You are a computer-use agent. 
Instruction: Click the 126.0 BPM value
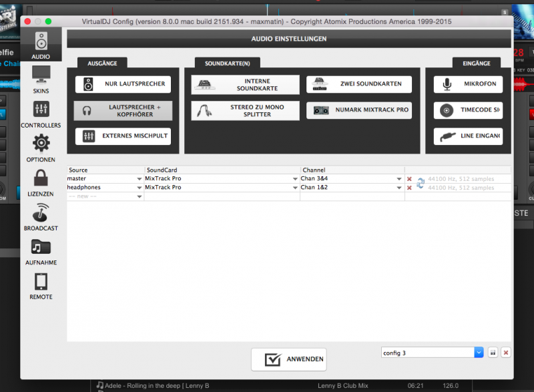click(x=451, y=385)
